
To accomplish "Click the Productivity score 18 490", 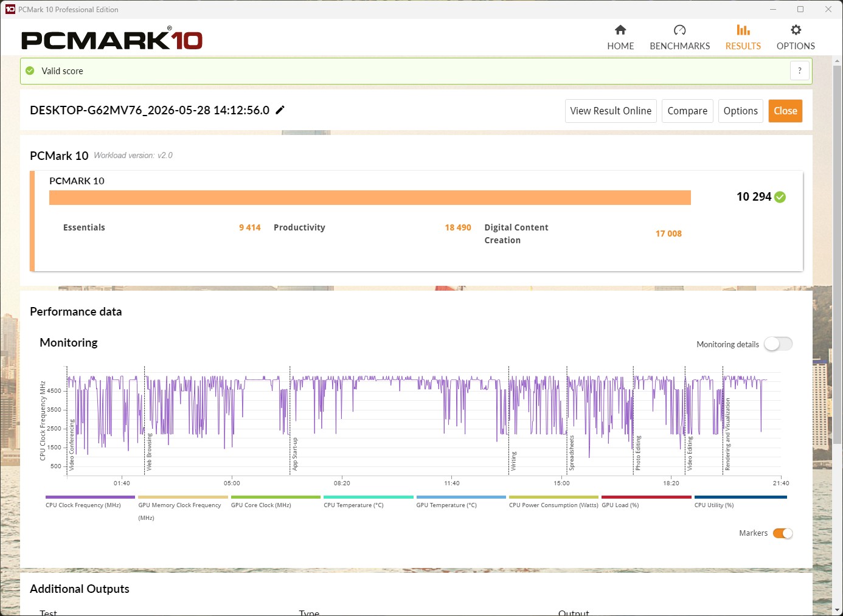I will [x=458, y=227].
